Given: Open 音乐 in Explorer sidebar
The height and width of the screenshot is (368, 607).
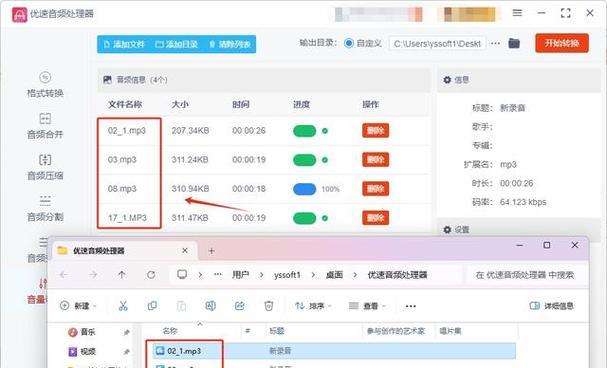Looking at the screenshot, I should [x=82, y=332].
